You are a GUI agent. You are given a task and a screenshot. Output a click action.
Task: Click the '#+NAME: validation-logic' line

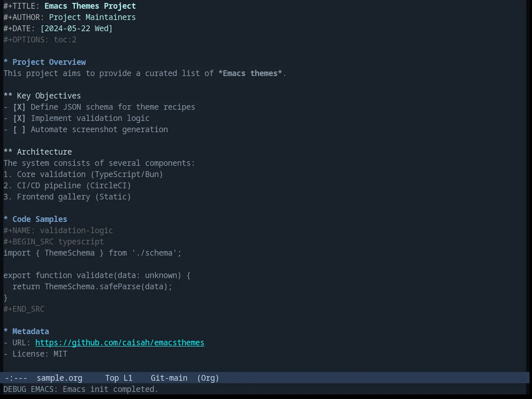[x=58, y=231]
